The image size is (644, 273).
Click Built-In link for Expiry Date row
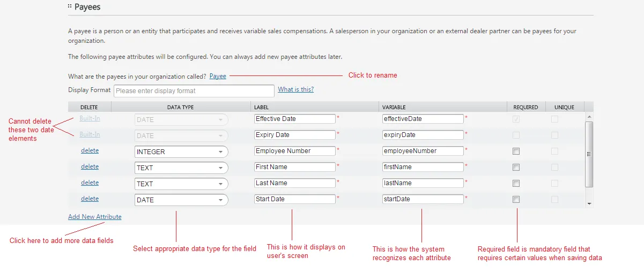[90, 134]
